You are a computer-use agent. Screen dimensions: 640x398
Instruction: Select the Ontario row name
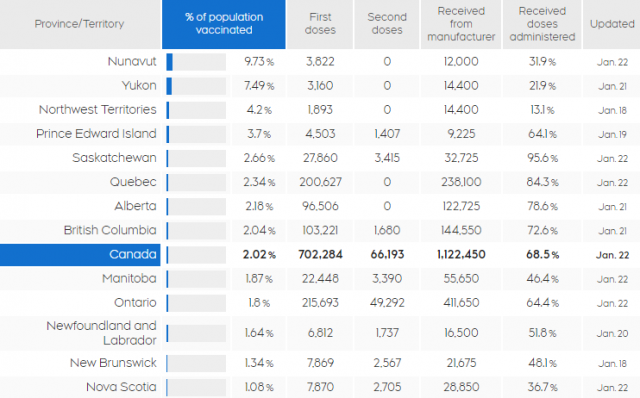click(x=135, y=302)
